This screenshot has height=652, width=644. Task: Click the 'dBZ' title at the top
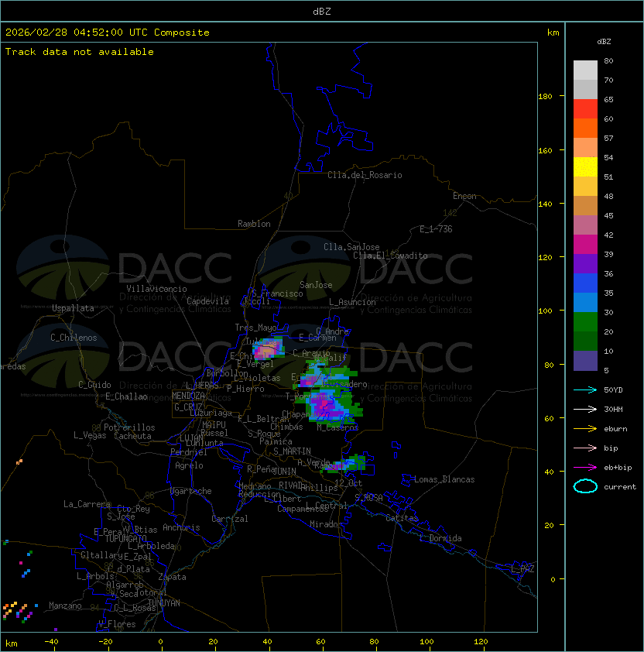(322, 11)
